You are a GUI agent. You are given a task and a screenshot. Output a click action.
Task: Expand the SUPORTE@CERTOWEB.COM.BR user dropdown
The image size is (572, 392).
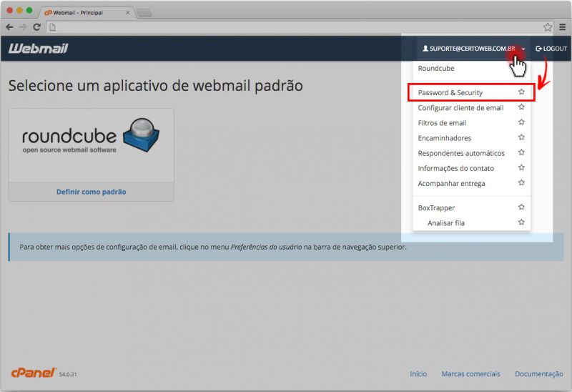click(473, 49)
